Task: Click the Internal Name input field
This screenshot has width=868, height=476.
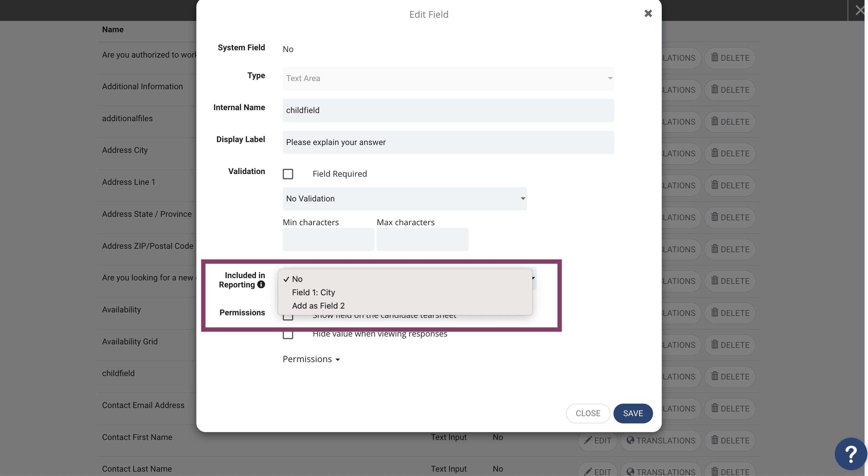Action: pos(448,110)
